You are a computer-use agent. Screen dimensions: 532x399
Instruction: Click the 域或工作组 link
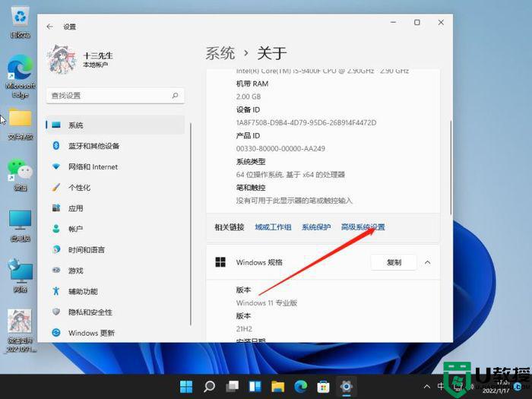pyautogui.click(x=273, y=227)
